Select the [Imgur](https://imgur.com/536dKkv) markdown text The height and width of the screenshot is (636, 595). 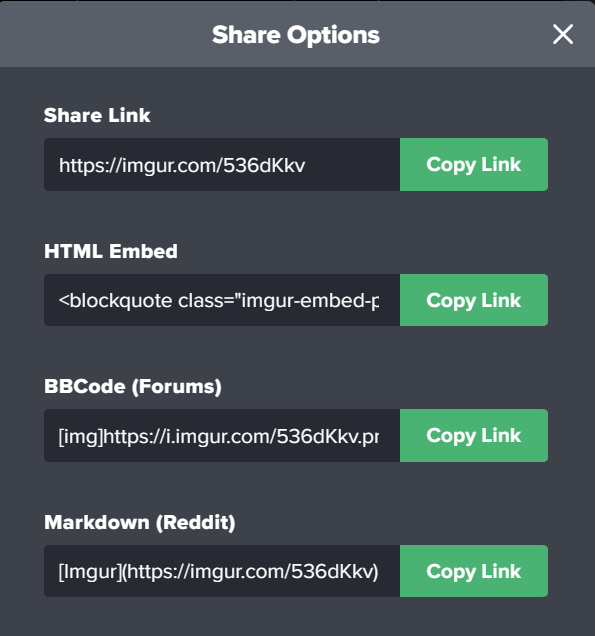[219, 572]
